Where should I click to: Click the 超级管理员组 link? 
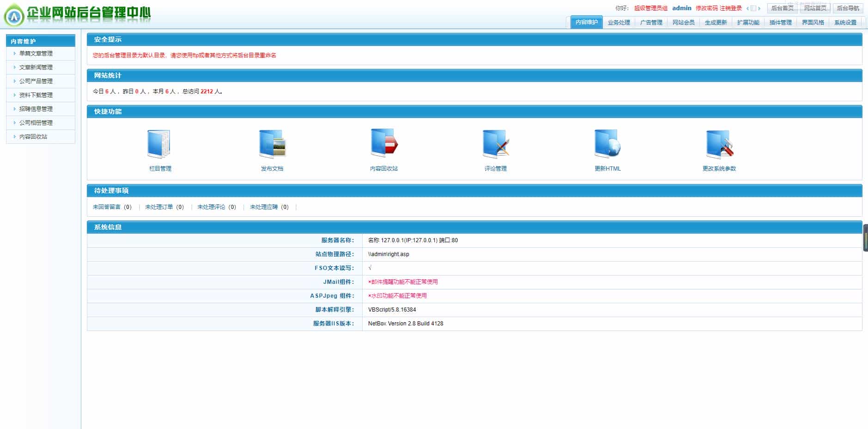click(651, 8)
